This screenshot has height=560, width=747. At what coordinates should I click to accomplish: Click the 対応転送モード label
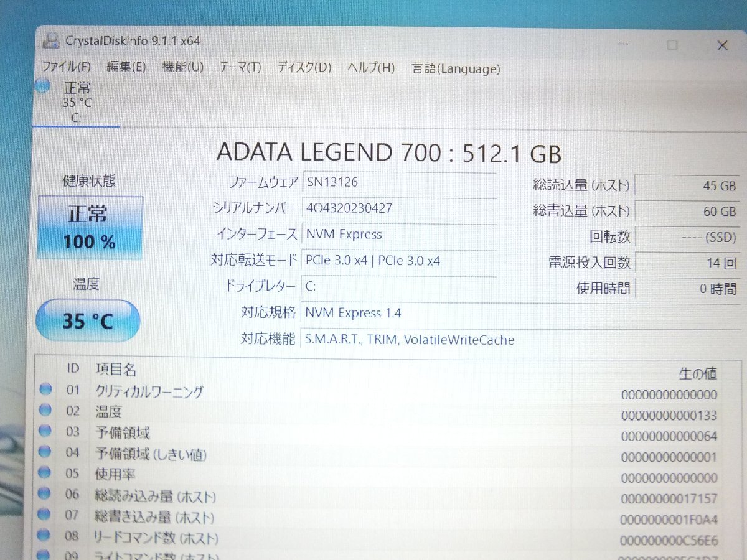click(254, 260)
